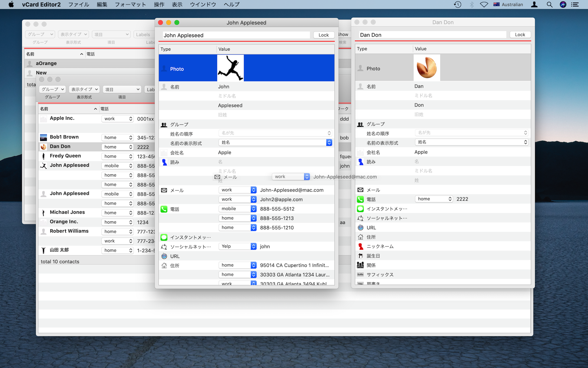Select Michael Jones in contact list

pos(67,212)
